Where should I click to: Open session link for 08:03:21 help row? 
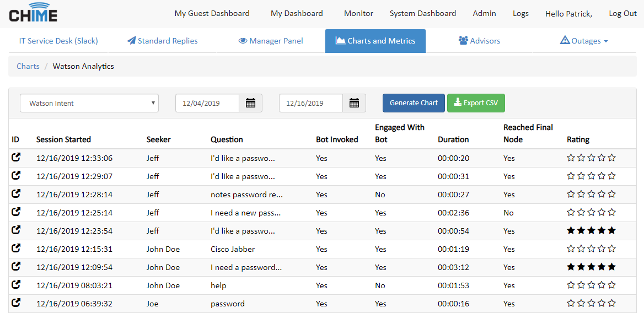[x=16, y=285]
